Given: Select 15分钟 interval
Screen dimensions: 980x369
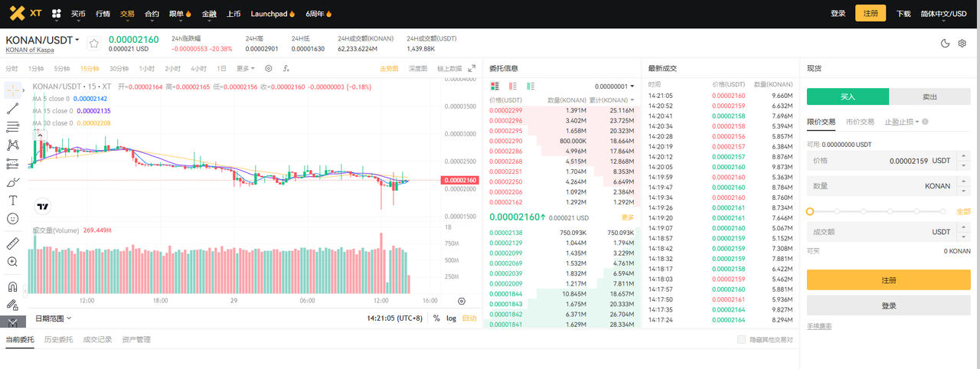Looking at the screenshot, I should coord(90,68).
